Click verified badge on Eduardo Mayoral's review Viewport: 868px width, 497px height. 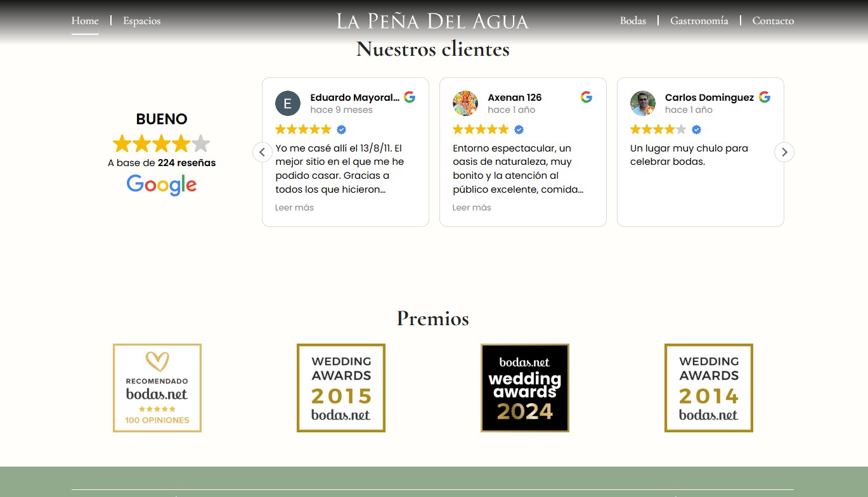pyautogui.click(x=341, y=129)
